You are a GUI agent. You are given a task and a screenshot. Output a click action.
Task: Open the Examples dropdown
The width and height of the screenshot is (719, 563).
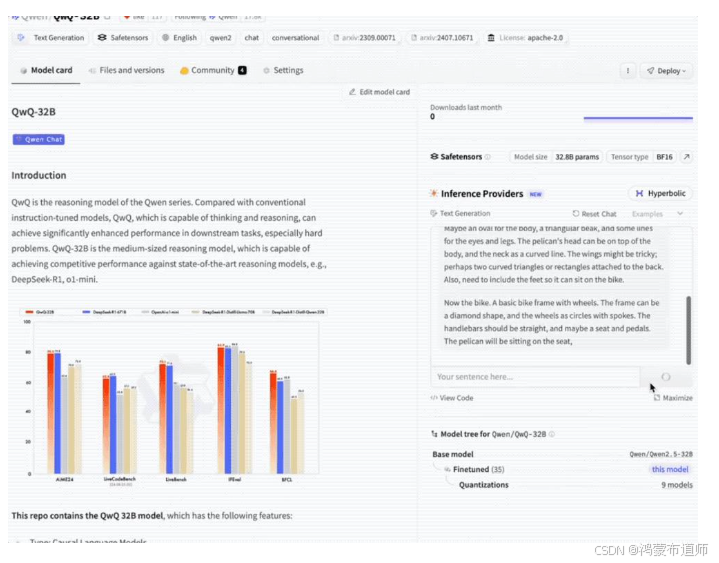(658, 214)
